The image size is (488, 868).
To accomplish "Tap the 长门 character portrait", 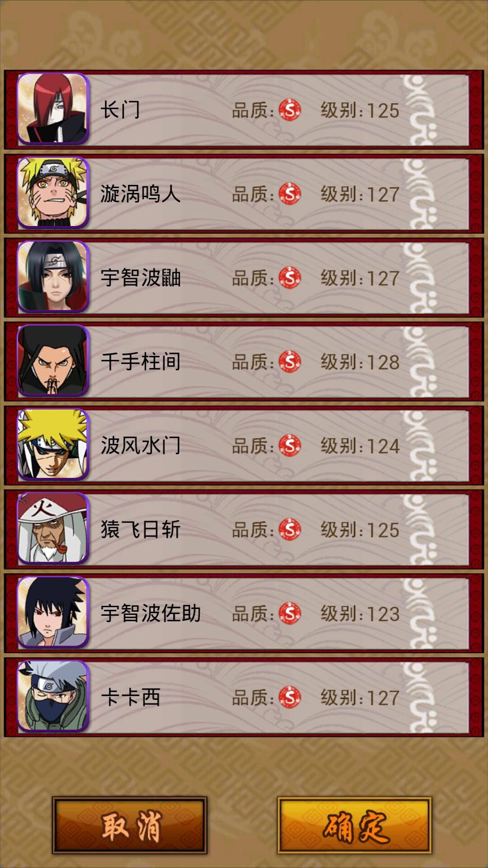I will click(x=53, y=109).
